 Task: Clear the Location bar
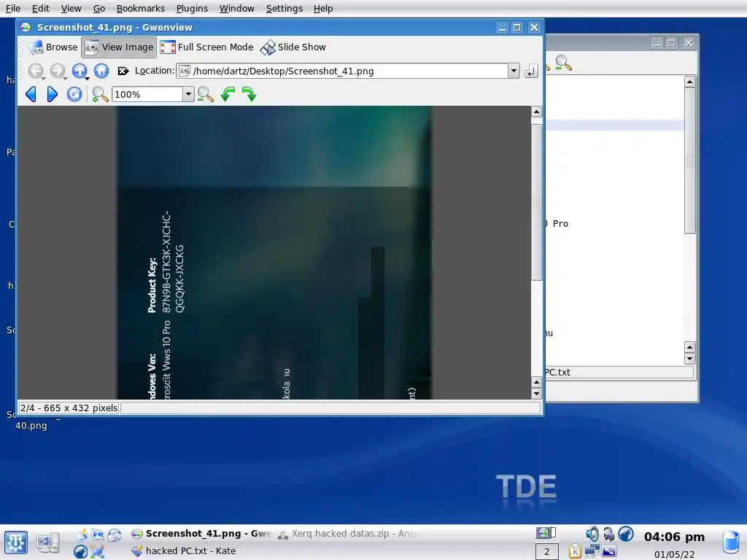point(123,71)
